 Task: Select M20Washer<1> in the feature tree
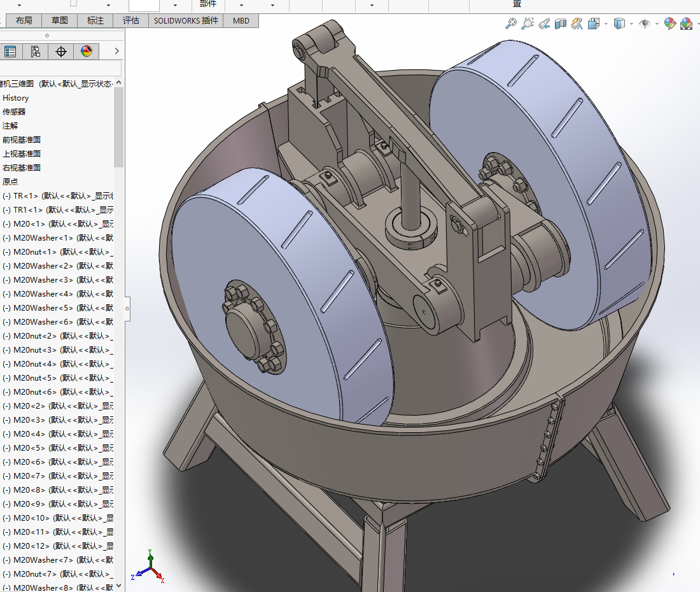[43, 237]
